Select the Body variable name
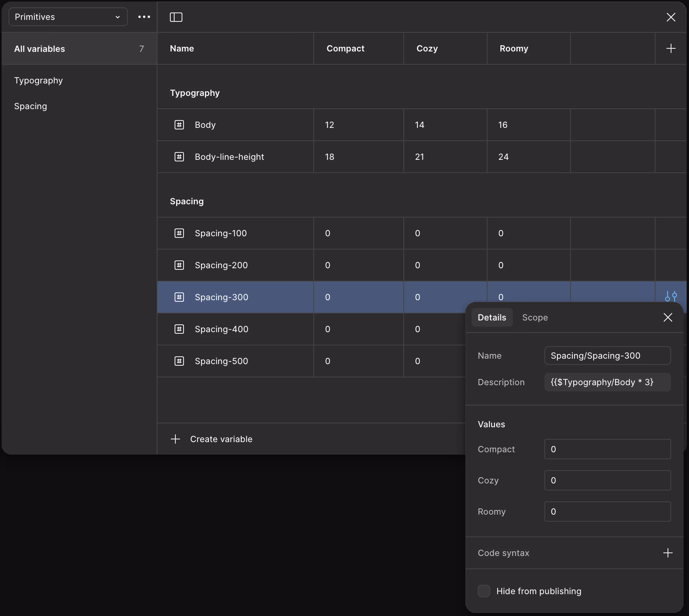 click(x=205, y=125)
